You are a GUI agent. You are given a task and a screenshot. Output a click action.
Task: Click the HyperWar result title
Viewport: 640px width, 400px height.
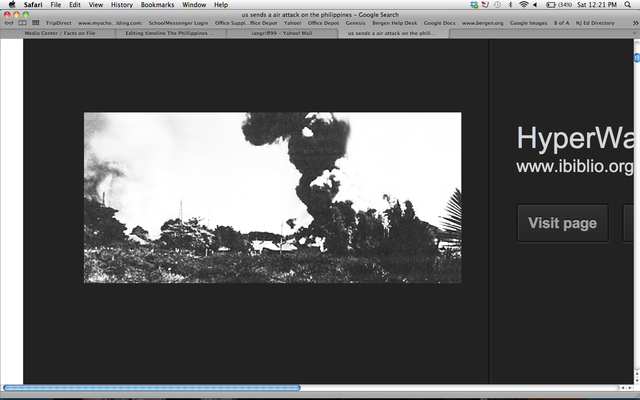pos(575,138)
